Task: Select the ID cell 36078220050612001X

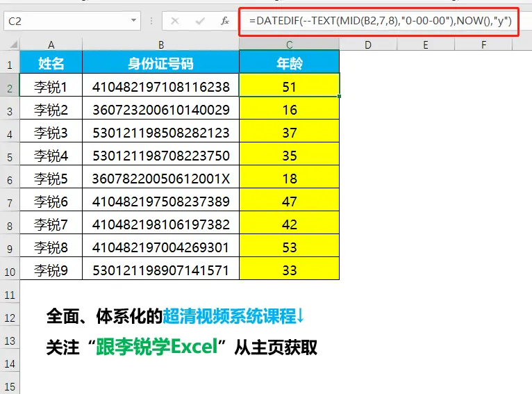Action: tap(160, 179)
